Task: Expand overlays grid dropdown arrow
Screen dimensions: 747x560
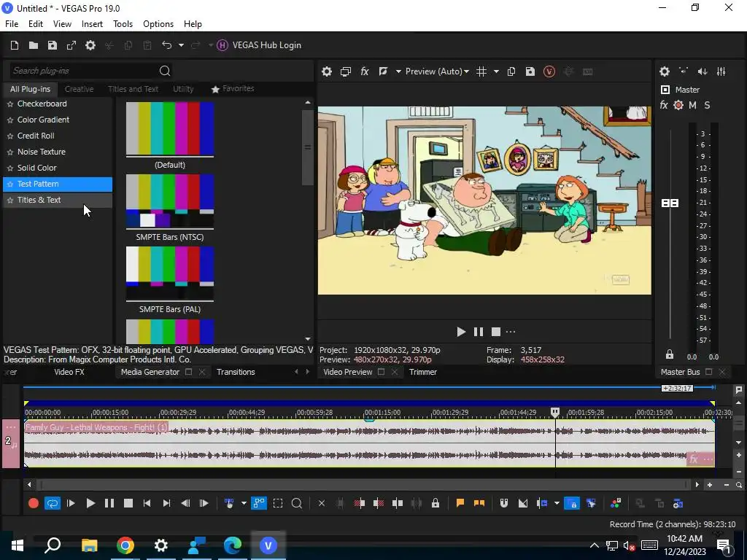Action: (496, 72)
